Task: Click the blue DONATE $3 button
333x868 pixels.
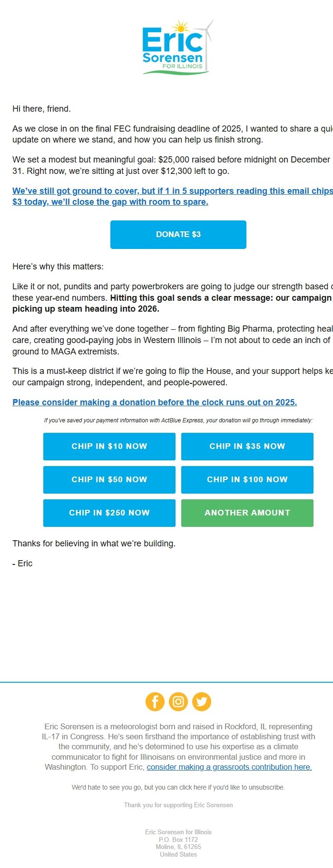Action: (x=178, y=234)
